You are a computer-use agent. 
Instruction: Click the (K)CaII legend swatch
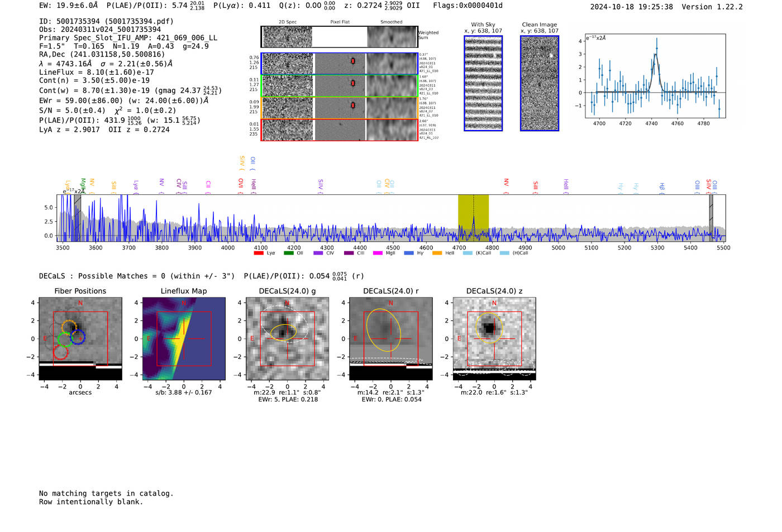(468, 253)
